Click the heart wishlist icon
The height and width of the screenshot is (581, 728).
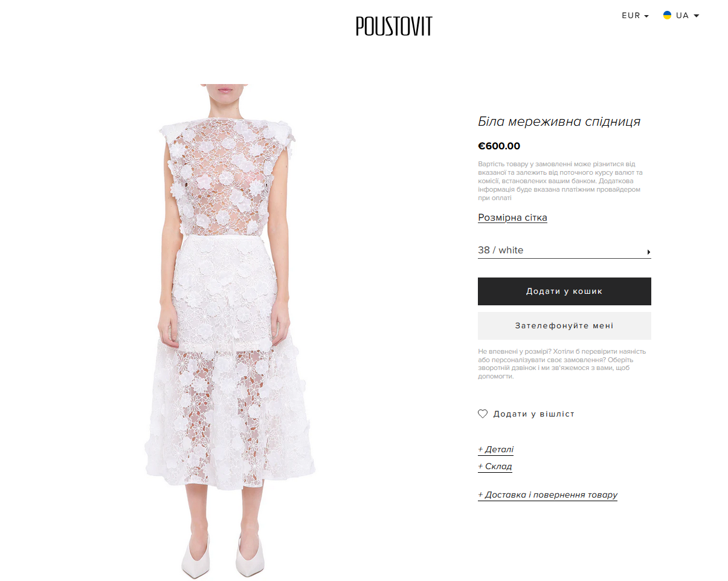pos(483,414)
